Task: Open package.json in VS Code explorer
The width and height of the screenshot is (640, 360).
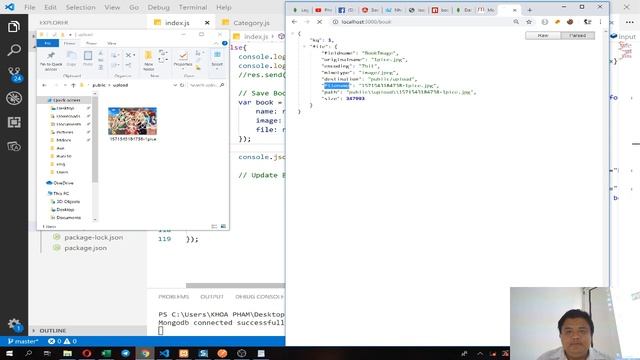Action: 85,248
